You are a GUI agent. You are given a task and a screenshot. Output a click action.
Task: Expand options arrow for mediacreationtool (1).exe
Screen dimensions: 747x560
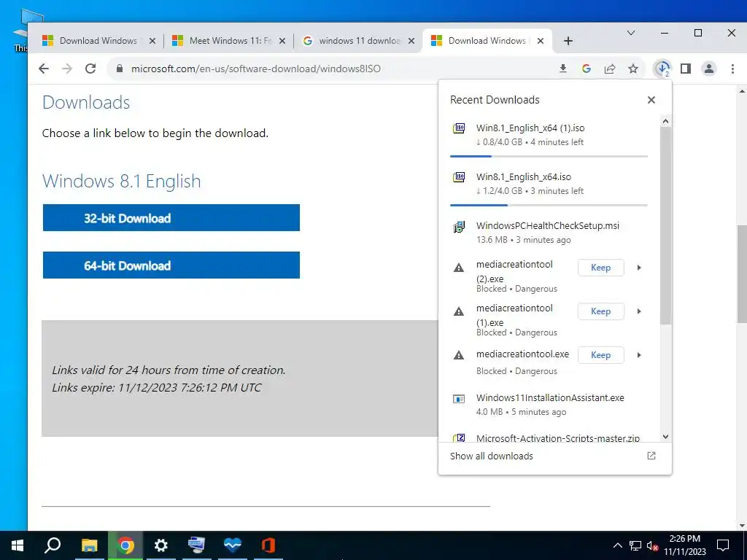click(x=639, y=311)
